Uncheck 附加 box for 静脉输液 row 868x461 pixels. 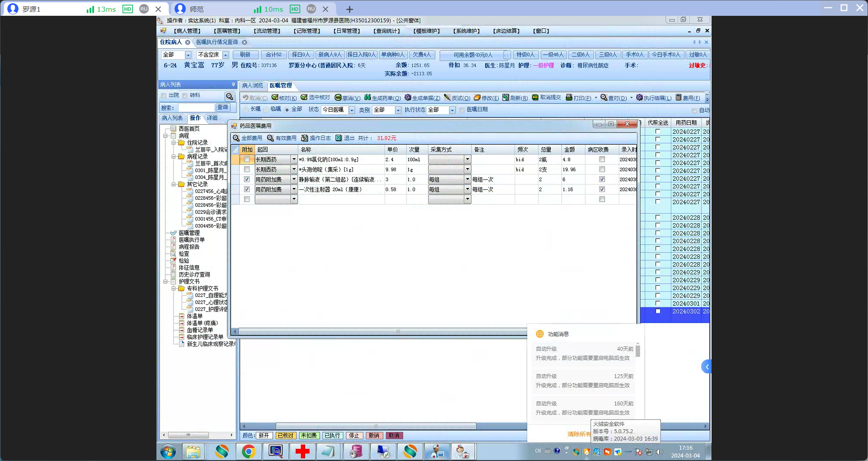tap(247, 179)
